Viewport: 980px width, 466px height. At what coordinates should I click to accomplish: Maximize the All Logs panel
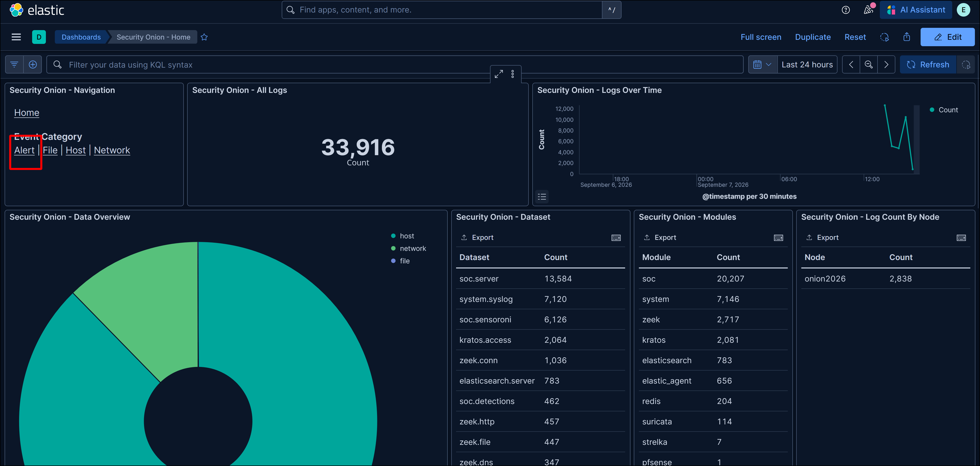[x=499, y=74]
